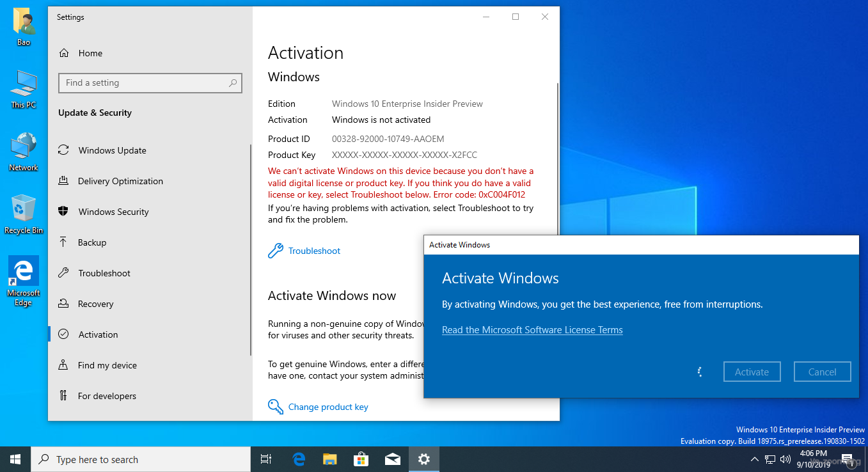Select the Troubleshoot wrench icon in sidebar

tap(63, 273)
